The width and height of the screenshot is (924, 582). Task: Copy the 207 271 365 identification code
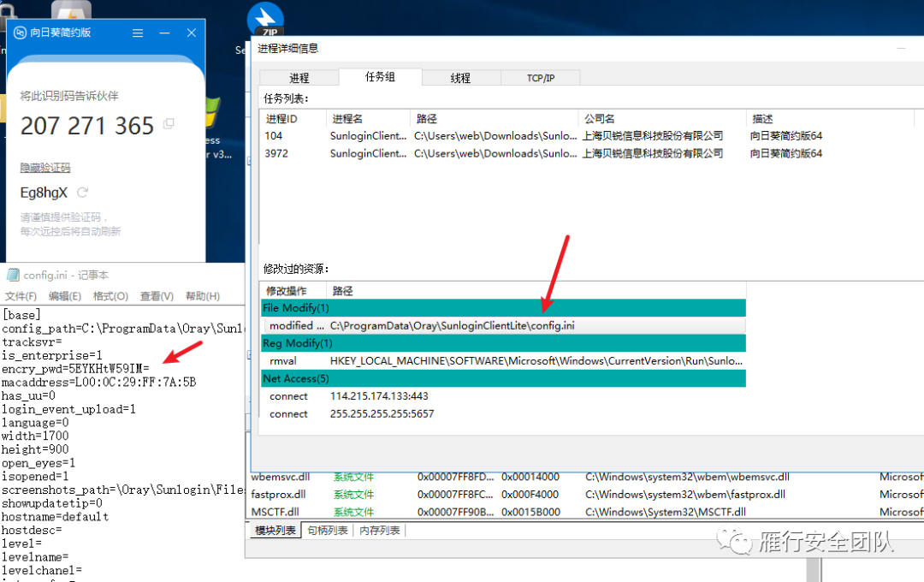coord(169,124)
